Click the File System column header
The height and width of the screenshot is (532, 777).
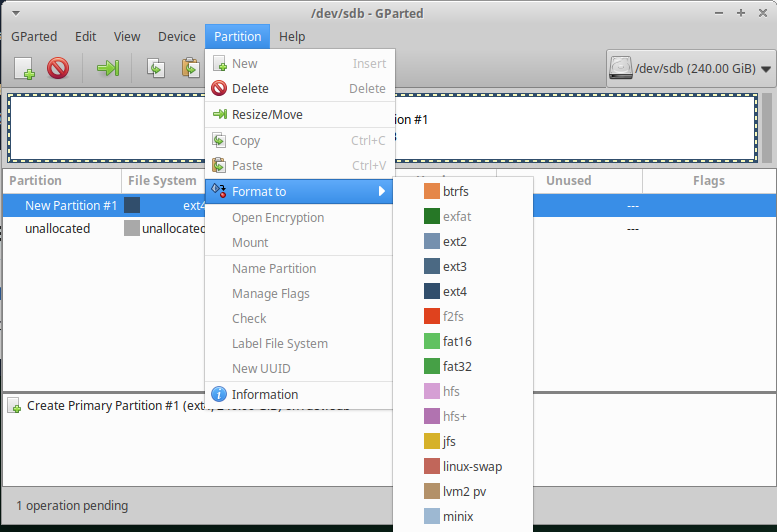point(164,181)
